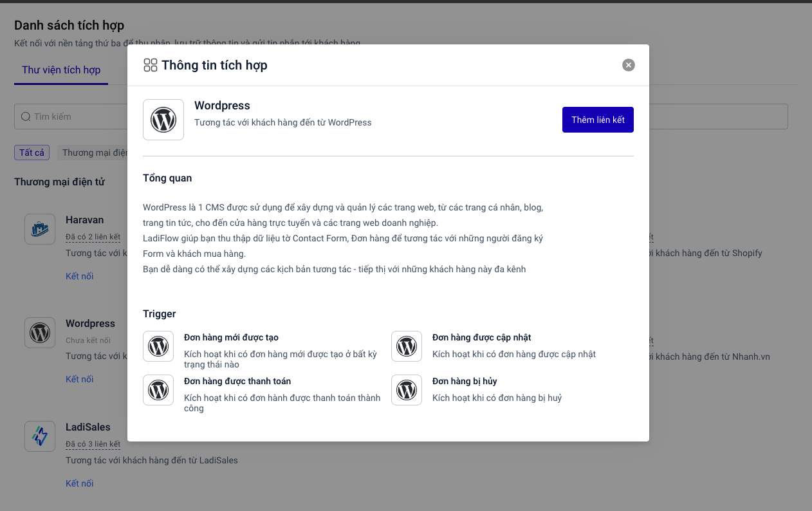Click the Haravan integration icon
This screenshot has width=812, height=511.
(x=40, y=229)
